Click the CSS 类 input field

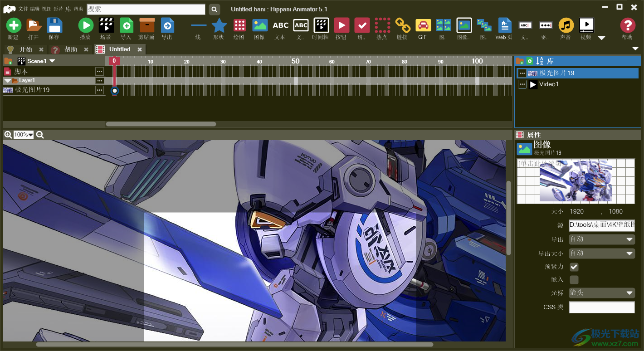[602, 307]
